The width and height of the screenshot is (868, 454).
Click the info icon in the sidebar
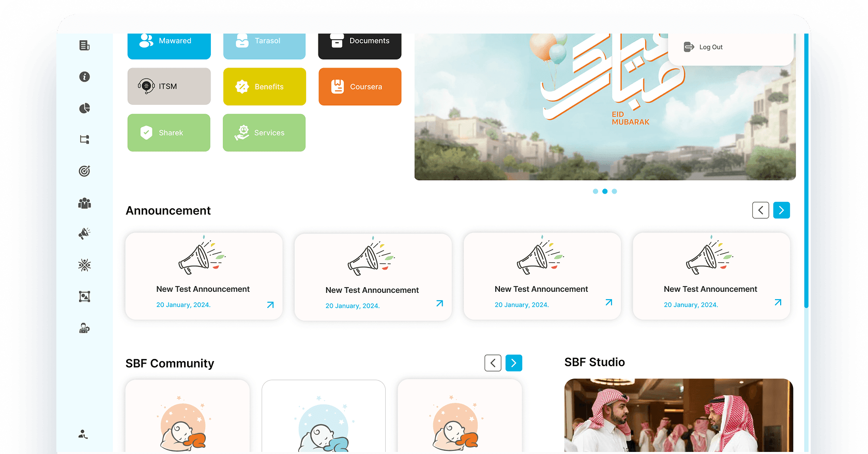tap(84, 77)
